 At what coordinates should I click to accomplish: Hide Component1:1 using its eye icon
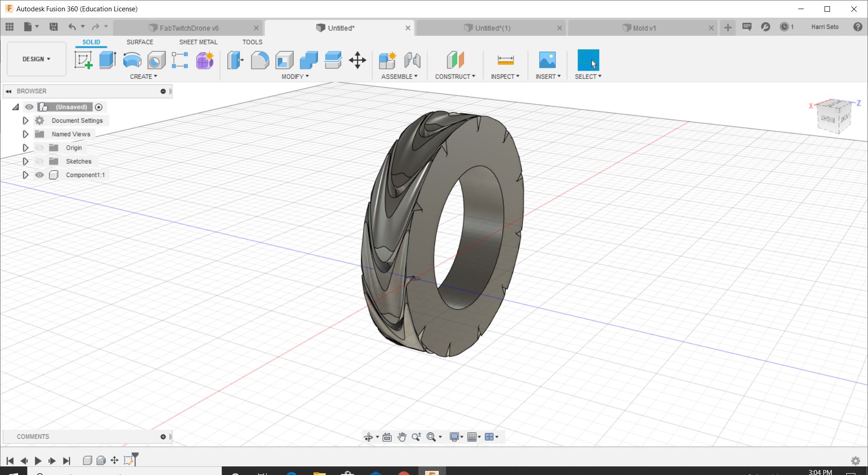point(39,175)
